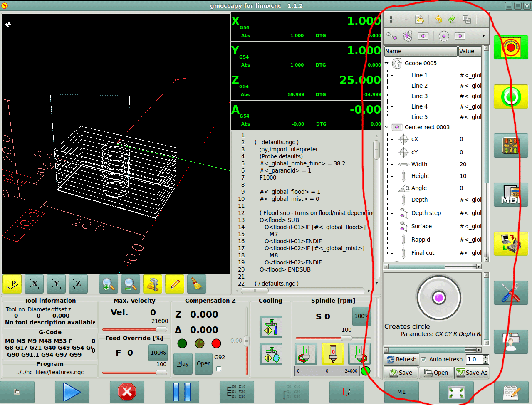This screenshot has width=532, height=405.
Task: Select the Z view button
Action: [78, 284]
